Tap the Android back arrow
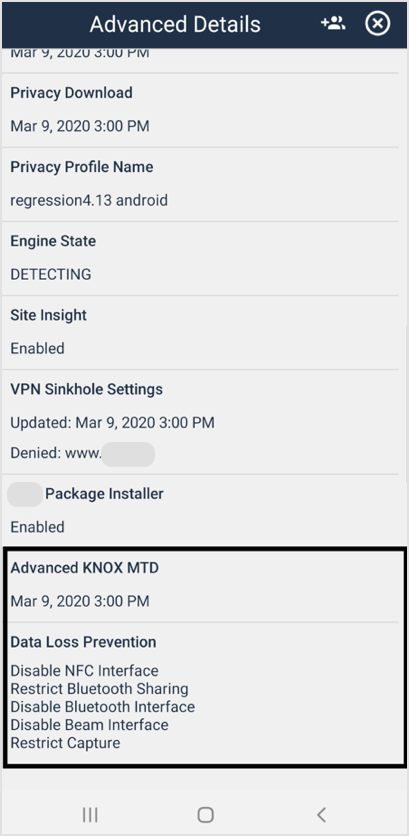Screen dimensions: 409x836 [321, 815]
